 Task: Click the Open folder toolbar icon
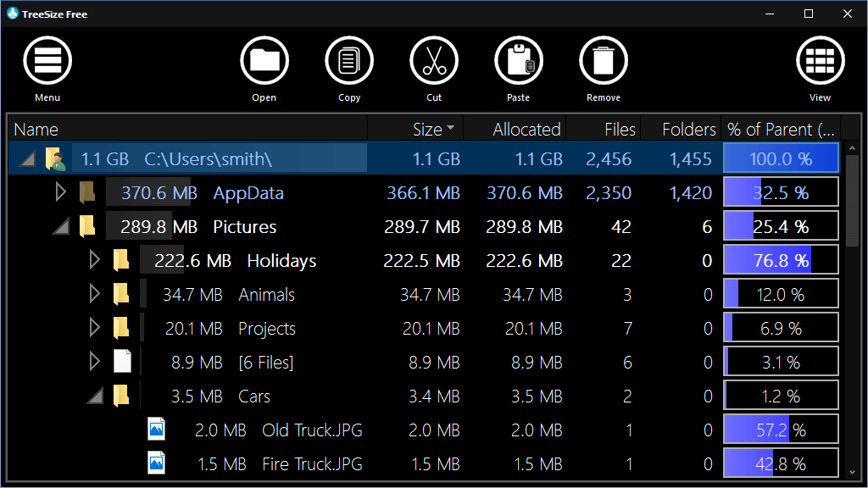pos(264,61)
